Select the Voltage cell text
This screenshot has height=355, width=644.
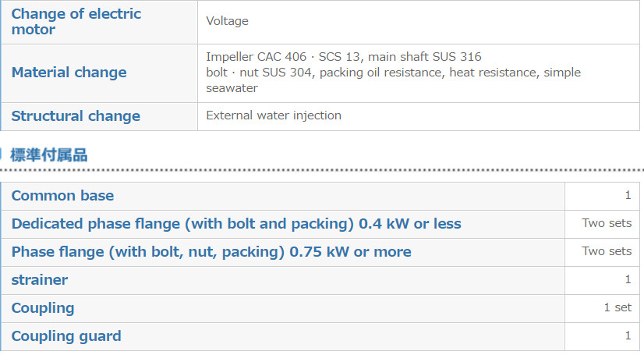click(227, 21)
